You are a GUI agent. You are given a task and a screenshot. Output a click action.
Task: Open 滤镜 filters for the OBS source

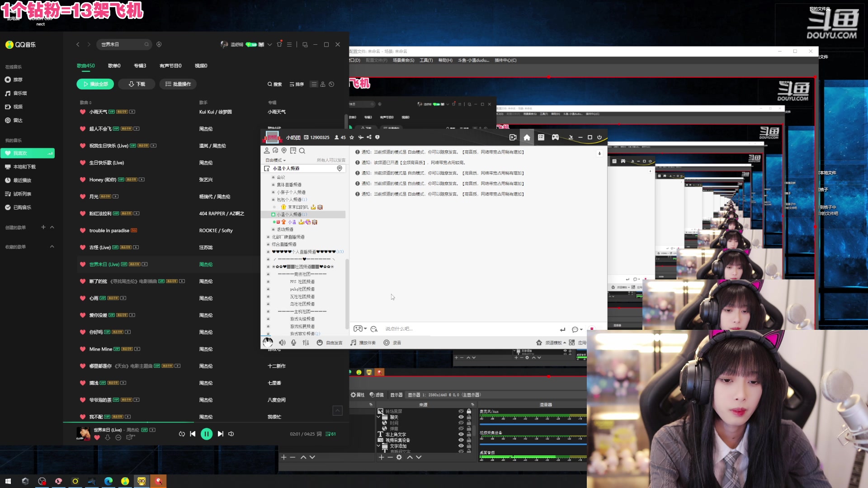[377, 395]
